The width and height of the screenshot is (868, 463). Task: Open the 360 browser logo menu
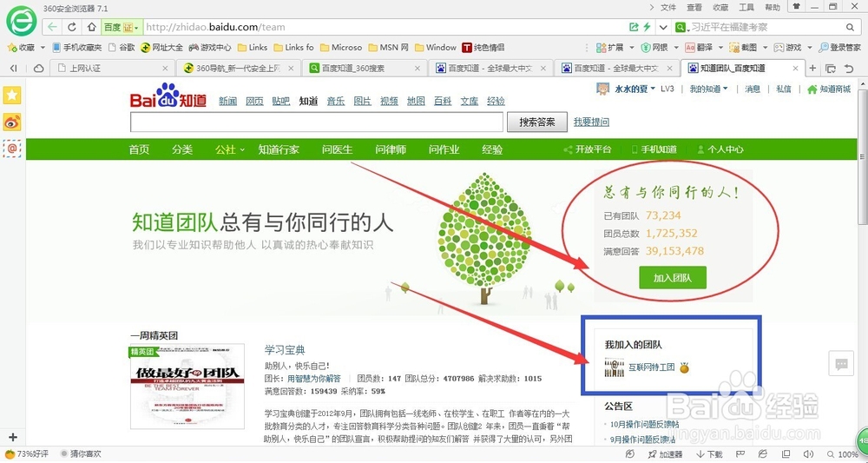21,22
